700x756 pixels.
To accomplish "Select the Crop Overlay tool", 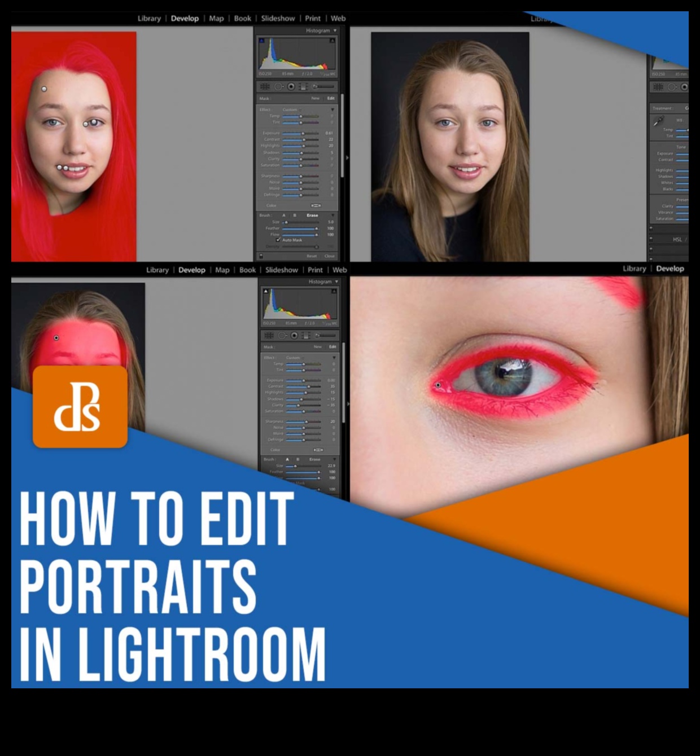I will [265, 86].
